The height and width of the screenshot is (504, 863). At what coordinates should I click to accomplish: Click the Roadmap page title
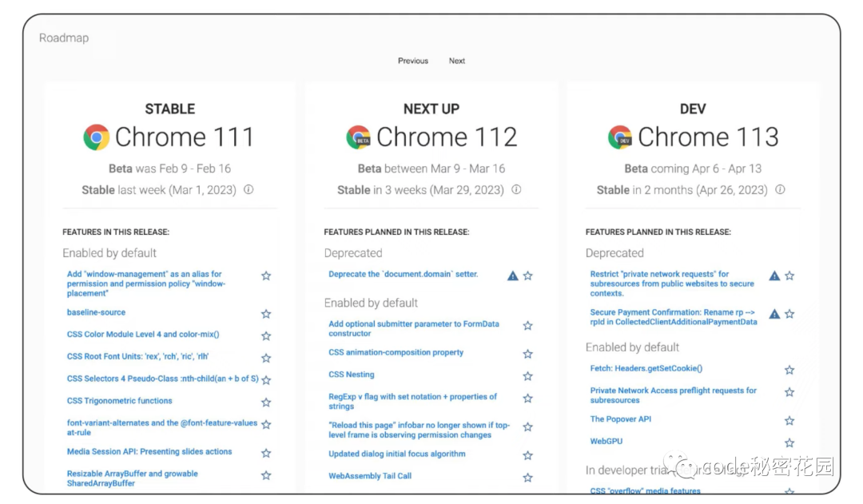tap(64, 38)
